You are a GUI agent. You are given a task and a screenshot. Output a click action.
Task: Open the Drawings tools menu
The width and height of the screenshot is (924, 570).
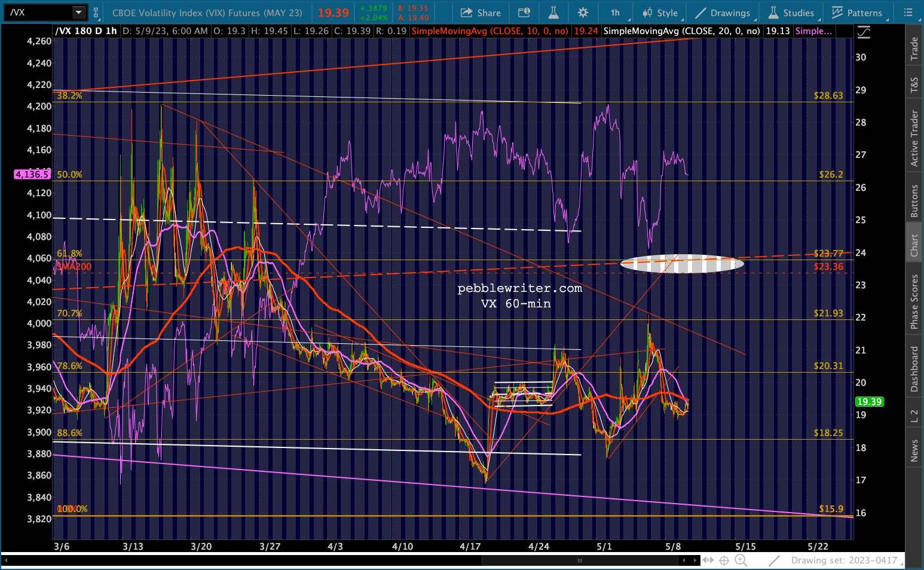[x=723, y=13]
